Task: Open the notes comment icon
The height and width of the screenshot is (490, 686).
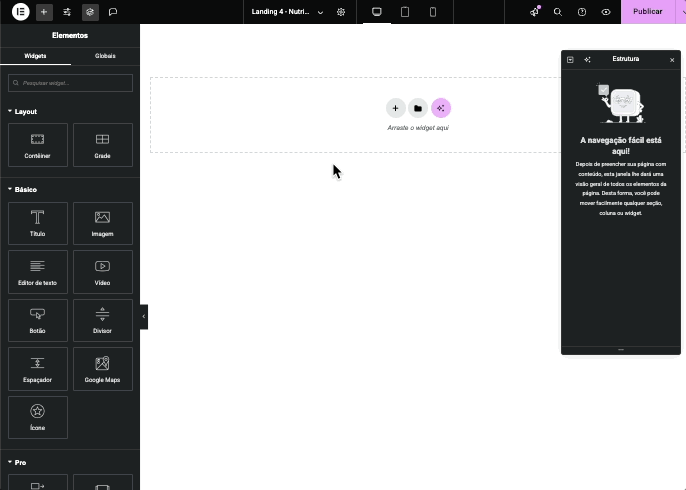Action: coord(113,12)
